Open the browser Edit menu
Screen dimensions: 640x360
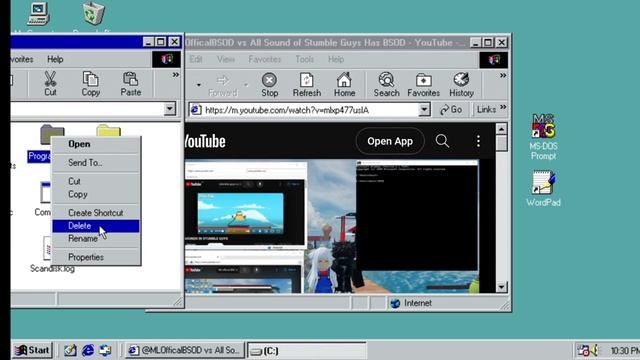tap(196, 59)
